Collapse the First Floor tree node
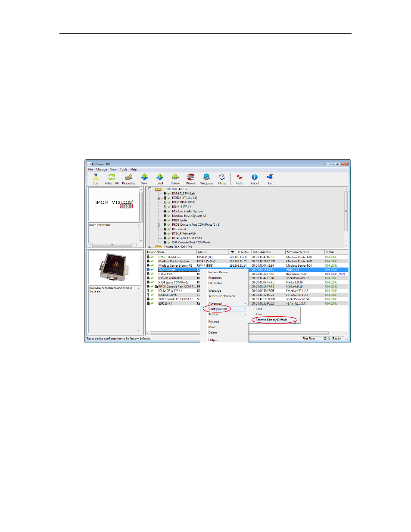Image resolution: width=411 pixels, height=532 pixels. [150, 189]
